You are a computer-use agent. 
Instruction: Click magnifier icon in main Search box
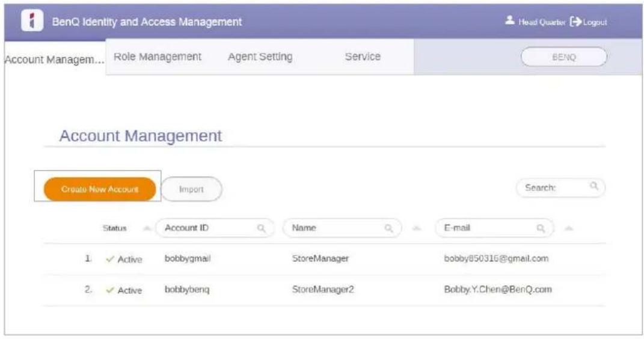click(x=594, y=186)
